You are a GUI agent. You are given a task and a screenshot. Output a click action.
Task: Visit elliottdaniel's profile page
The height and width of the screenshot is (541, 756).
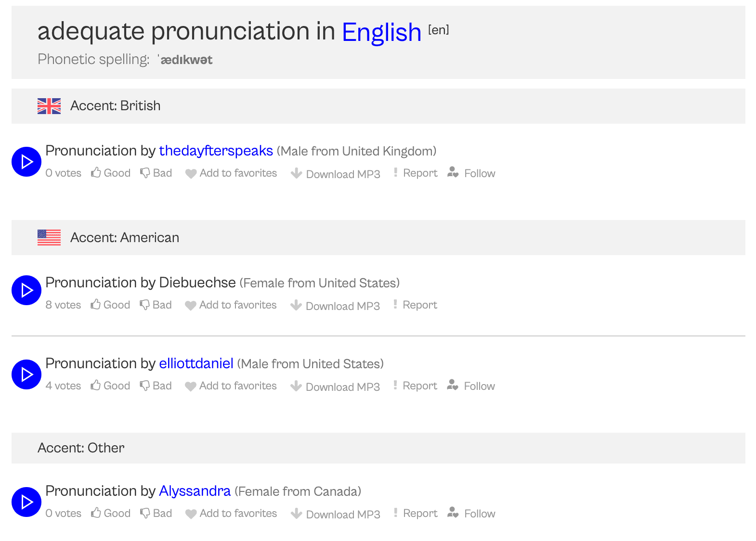[x=196, y=364]
